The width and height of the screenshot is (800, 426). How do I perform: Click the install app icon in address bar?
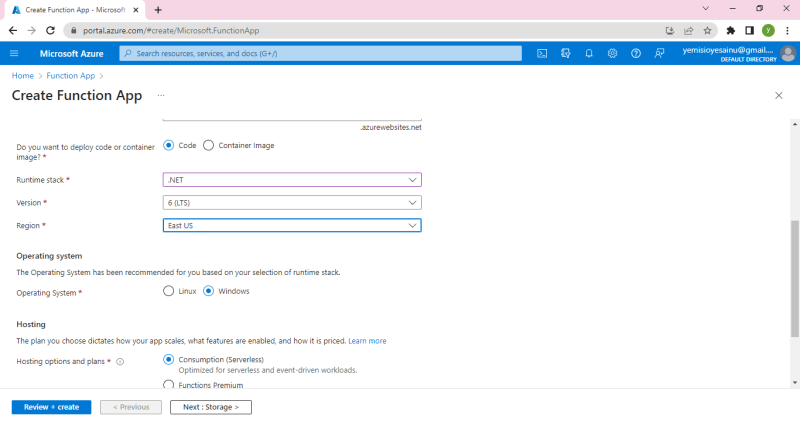point(670,31)
